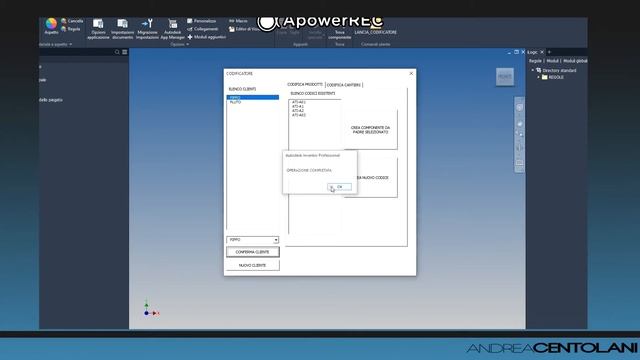640x360 pixels.
Task: Run LANCIA_CODIFICATORE client command
Action: point(376,32)
